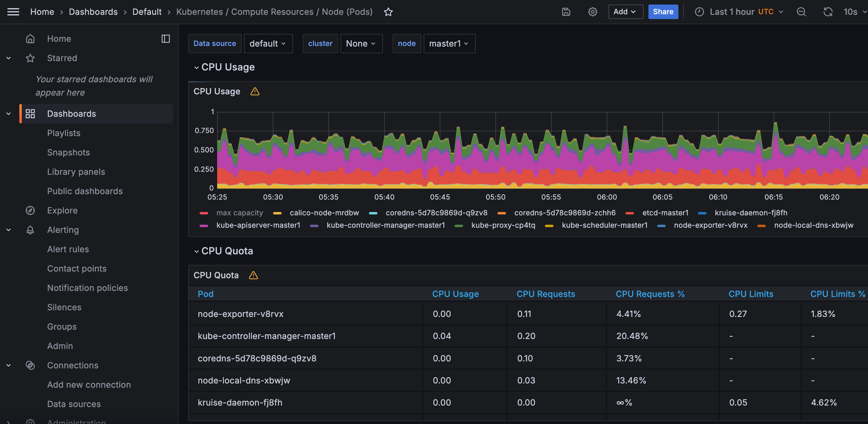Open Library panels in the sidebar

pyautogui.click(x=76, y=172)
